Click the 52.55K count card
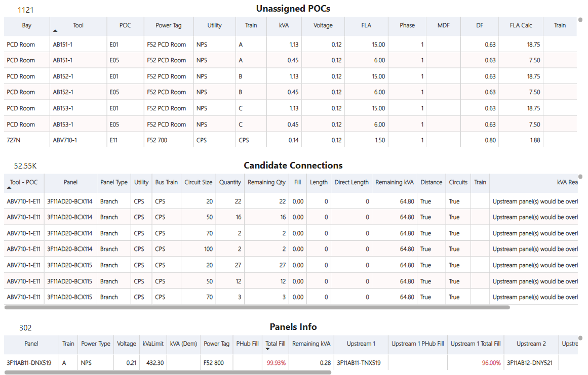The image size is (588, 375). 25,165
